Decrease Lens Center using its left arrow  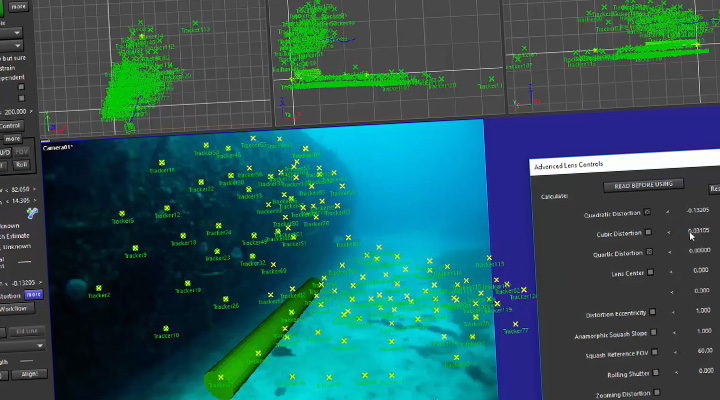click(x=671, y=272)
